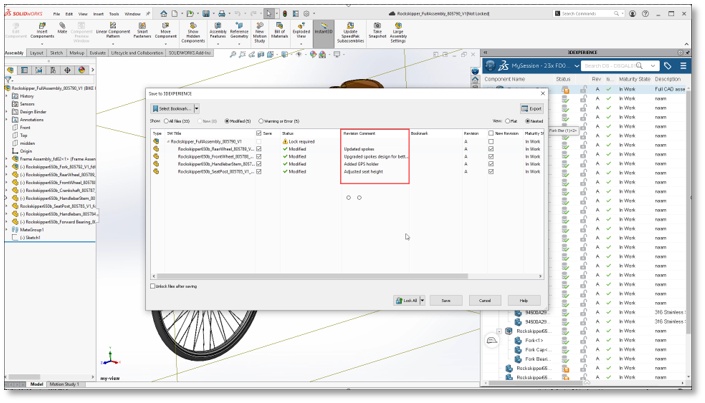Toggle Save checkbox for the RearWheel row

pos(259,149)
